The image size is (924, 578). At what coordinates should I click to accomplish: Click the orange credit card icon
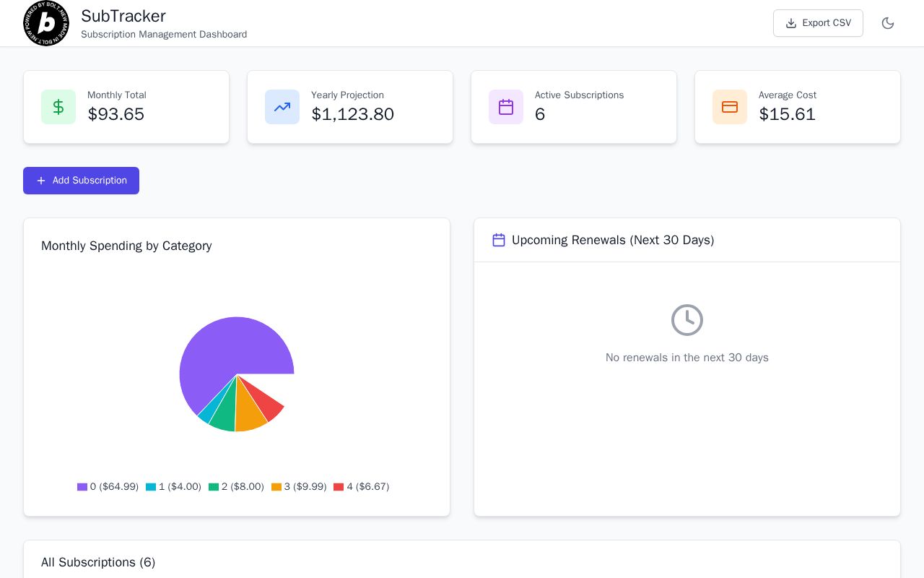tap(730, 107)
